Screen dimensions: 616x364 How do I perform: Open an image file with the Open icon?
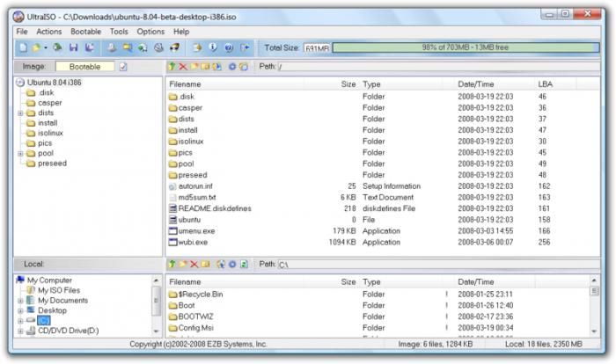pos(36,47)
